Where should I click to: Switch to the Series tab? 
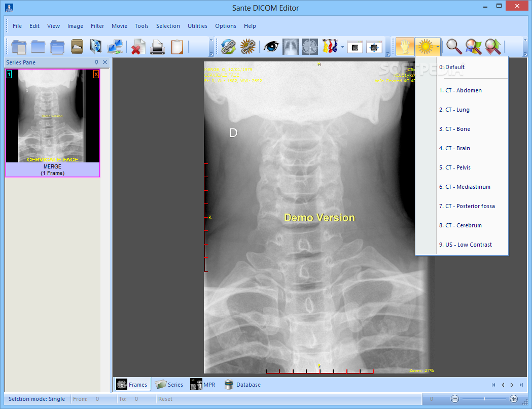(169, 385)
